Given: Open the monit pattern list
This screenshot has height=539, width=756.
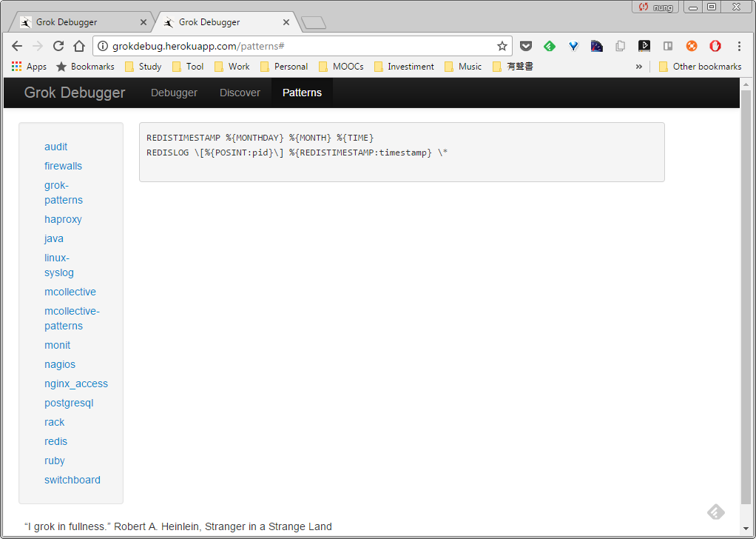Looking at the screenshot, I should [58, 345].
